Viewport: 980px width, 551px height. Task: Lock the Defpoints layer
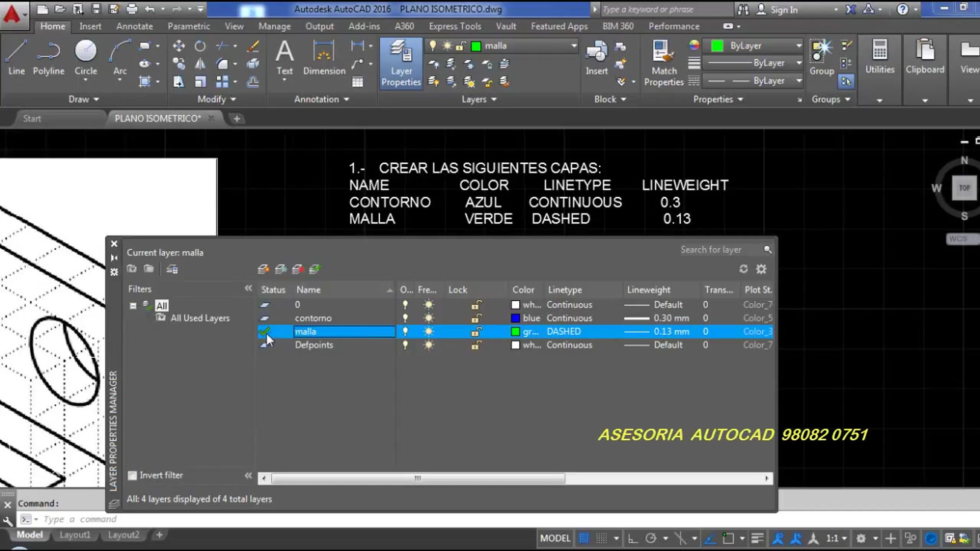click(476, 345)
